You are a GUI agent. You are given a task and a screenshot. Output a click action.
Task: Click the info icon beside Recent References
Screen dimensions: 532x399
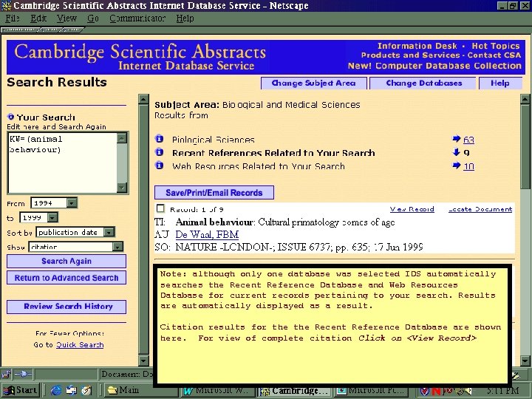click(159, 152)
